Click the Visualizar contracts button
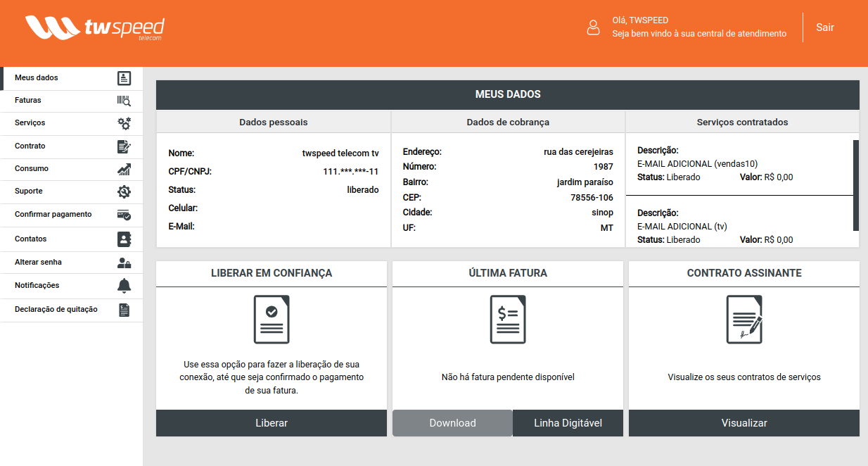 click(x=744, y=423)
